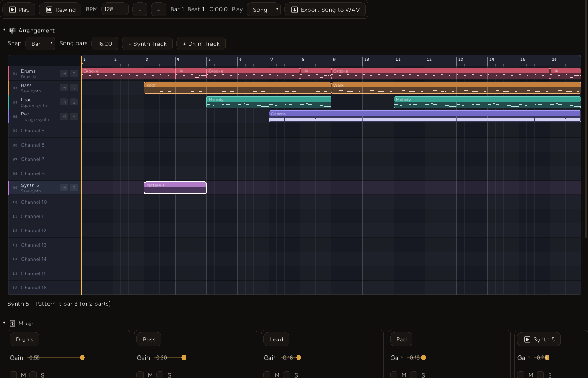Check the Pad mixer mute checkbox

[x=394, y=375]
